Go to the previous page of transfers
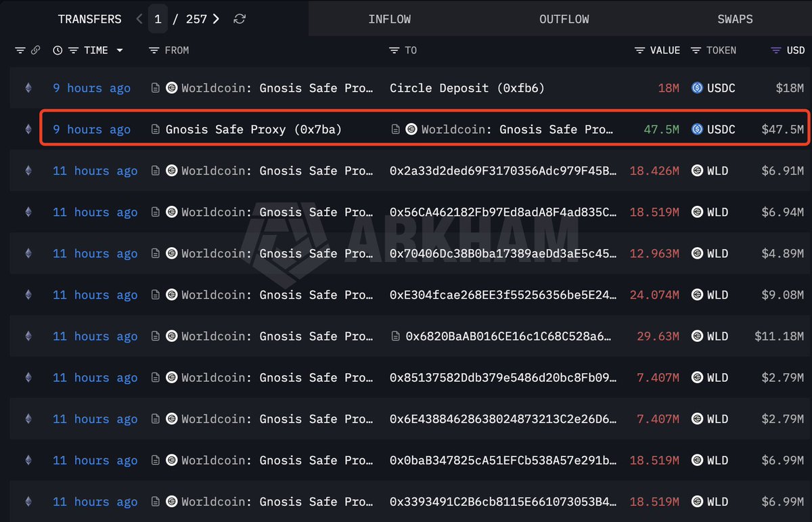 (139, 19)
